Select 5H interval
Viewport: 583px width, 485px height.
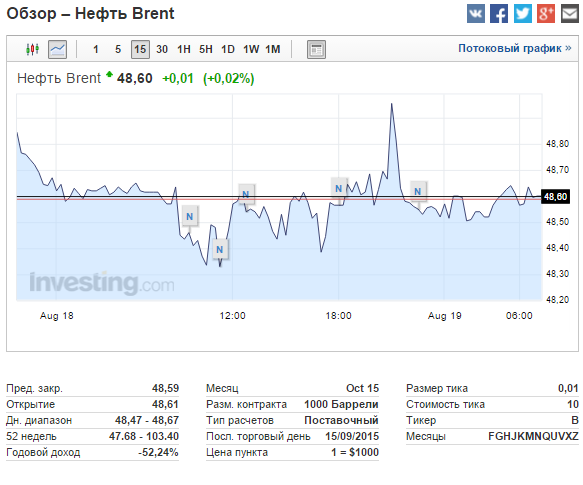[206, 49]
